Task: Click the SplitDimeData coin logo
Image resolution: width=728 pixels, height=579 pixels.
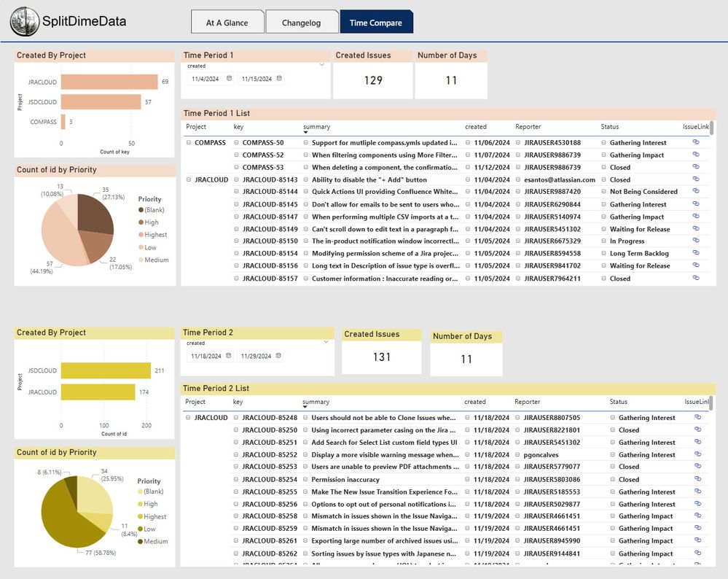Action: click(x=25, y=22)
